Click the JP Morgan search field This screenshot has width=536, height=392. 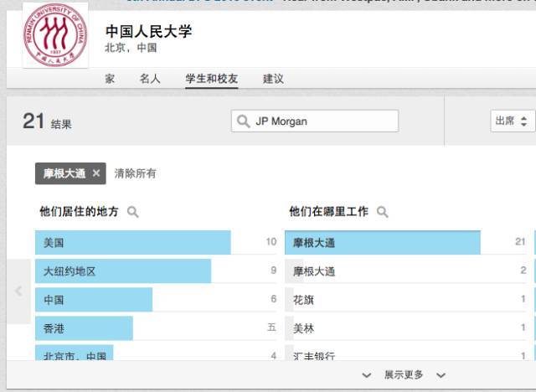pyautogui.click(x=315, y=121)
